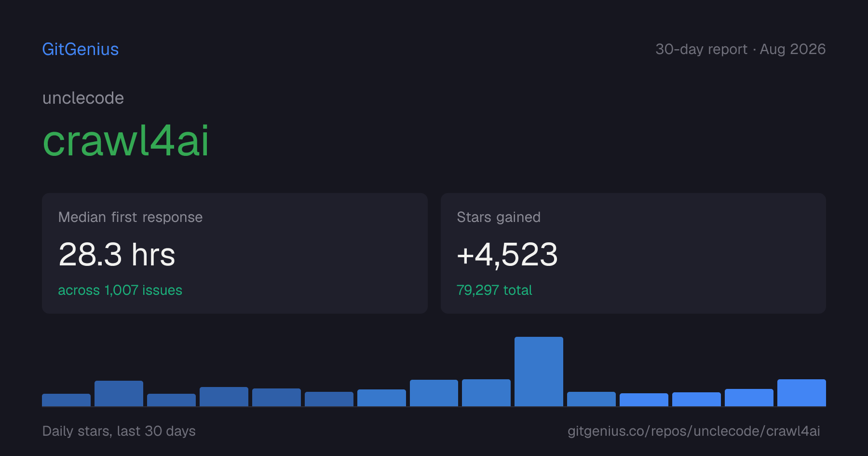Select the crawl4ai repository title
The width and height of the screenshot is (868, 456).
[126, 140]
